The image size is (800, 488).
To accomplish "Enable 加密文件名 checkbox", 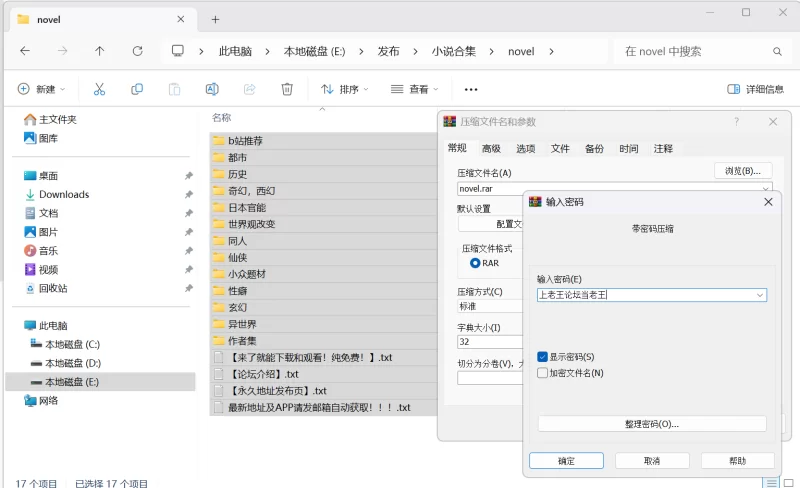I will coord(542,373).
